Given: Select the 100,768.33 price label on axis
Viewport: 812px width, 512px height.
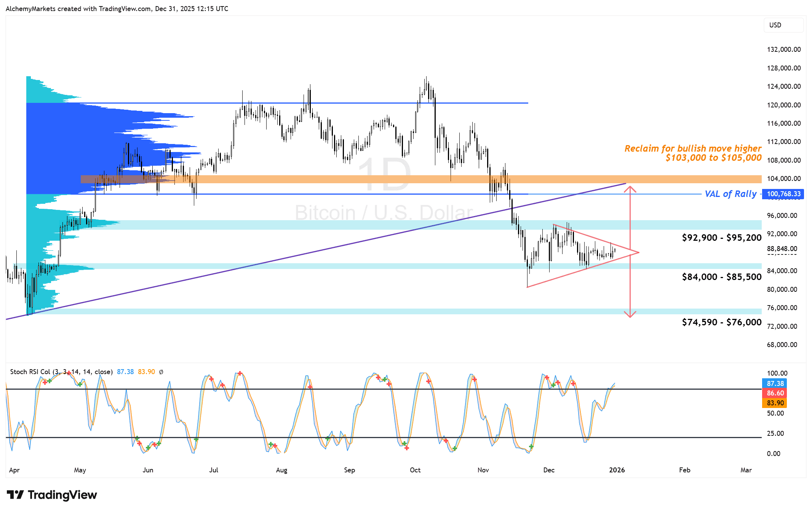Looking at the screenshot, I should click(x=783, y=194).
